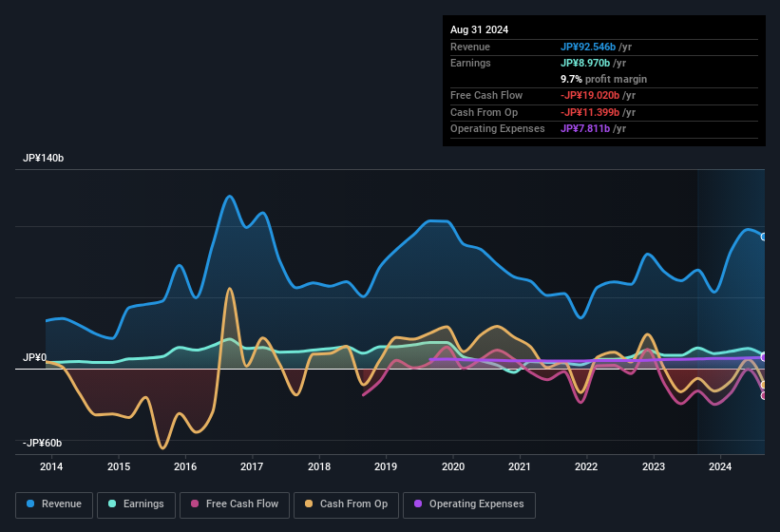
Task: Click the Aug 31 2024 tooltip header
Action: pyautogui.click(x=479, y=29)
